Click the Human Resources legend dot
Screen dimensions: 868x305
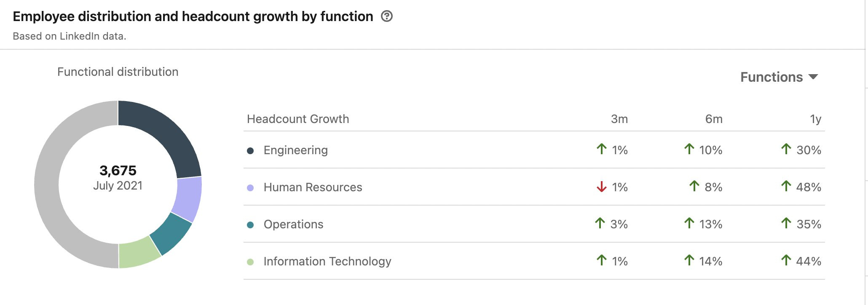[x=250, y=188]
